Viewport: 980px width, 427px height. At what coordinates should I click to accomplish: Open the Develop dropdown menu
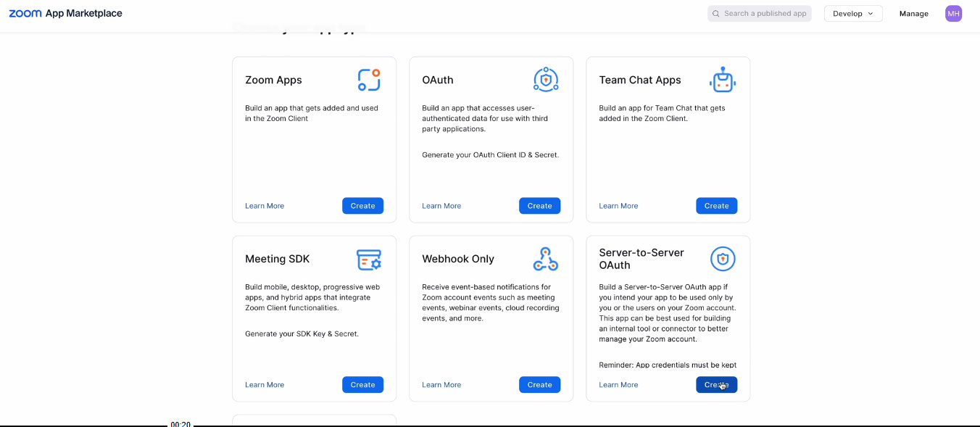[x=853, y=14]
